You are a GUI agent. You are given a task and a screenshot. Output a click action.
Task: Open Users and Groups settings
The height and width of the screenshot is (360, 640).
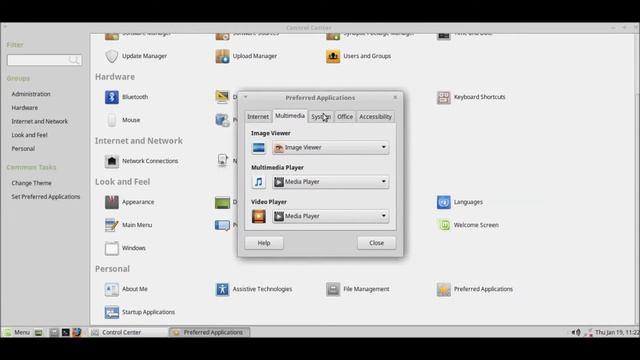coord(358,56)
